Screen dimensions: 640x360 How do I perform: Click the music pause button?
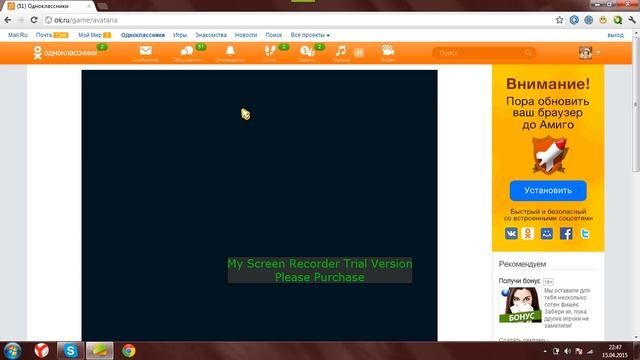(x=358, y=52)
